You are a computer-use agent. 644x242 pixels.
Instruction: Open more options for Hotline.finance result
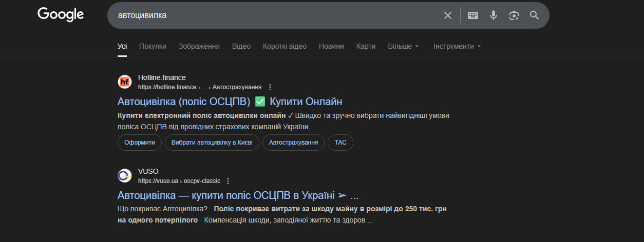coord(271,87)
